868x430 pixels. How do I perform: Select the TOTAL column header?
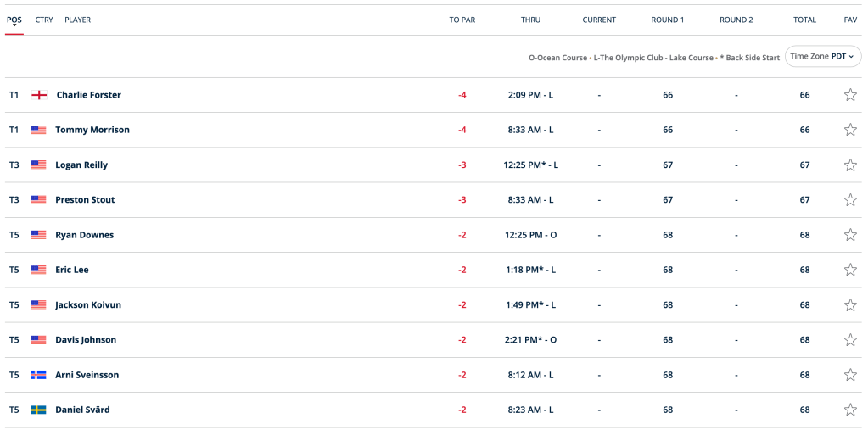[x=804, y=20]
